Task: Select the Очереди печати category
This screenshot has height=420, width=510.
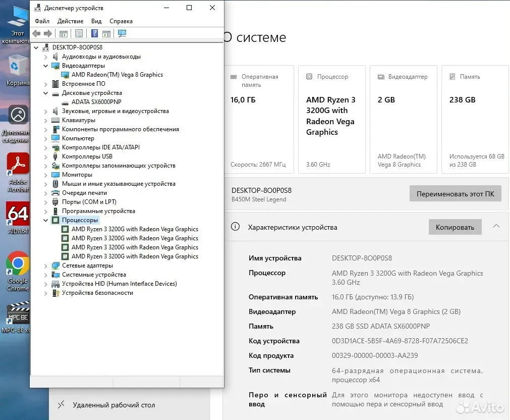Action: pyautogui.click(x=84, y=193)
